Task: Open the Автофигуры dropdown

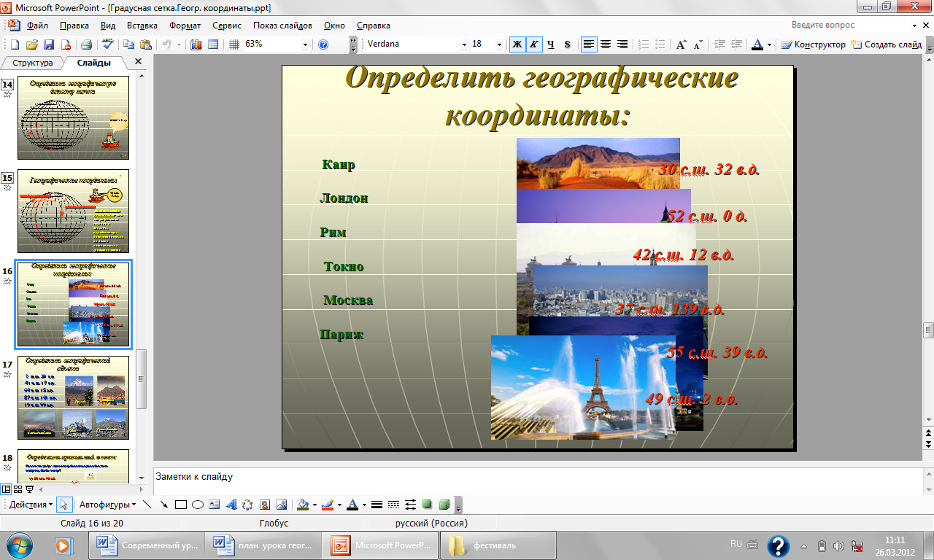Action: (x=108, y=505)
